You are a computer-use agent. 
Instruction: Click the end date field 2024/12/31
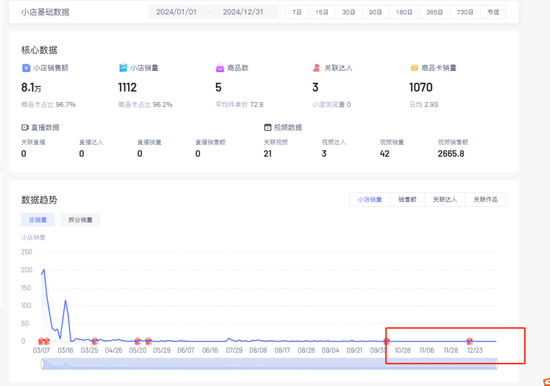243,12
